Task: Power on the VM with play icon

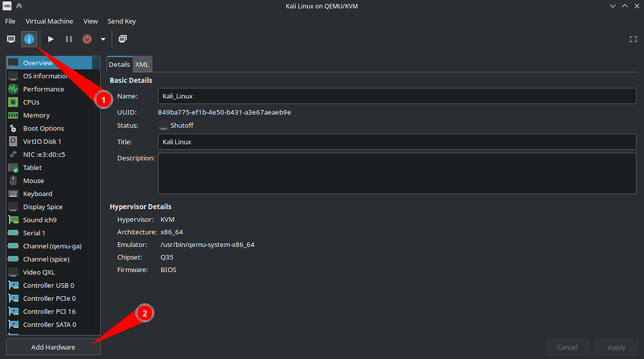Action: pos(50,39)
